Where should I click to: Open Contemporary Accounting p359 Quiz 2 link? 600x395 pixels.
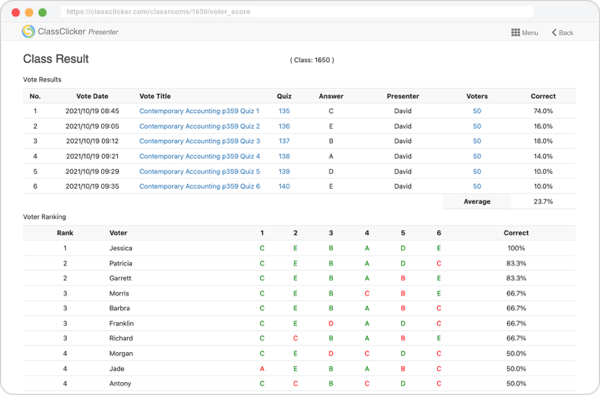coord(199,126)
